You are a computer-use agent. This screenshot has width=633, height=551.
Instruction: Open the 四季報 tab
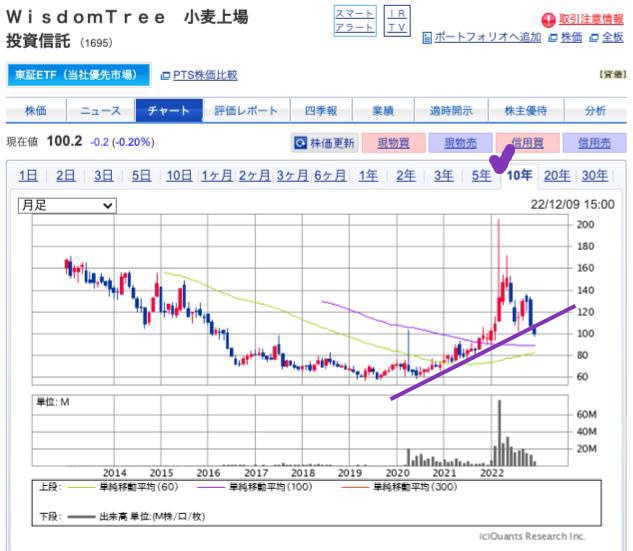click(x=321, y=110)
